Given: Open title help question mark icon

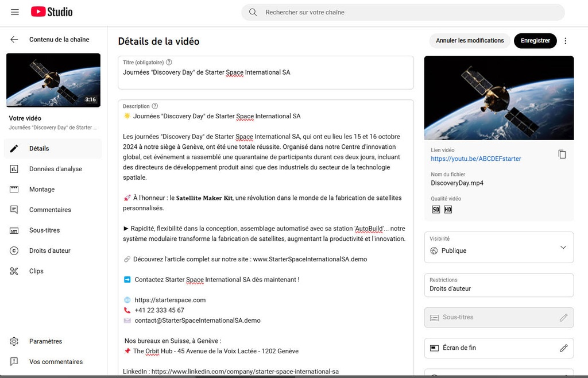Looking at the screenshot, I should tap(169, 62).
